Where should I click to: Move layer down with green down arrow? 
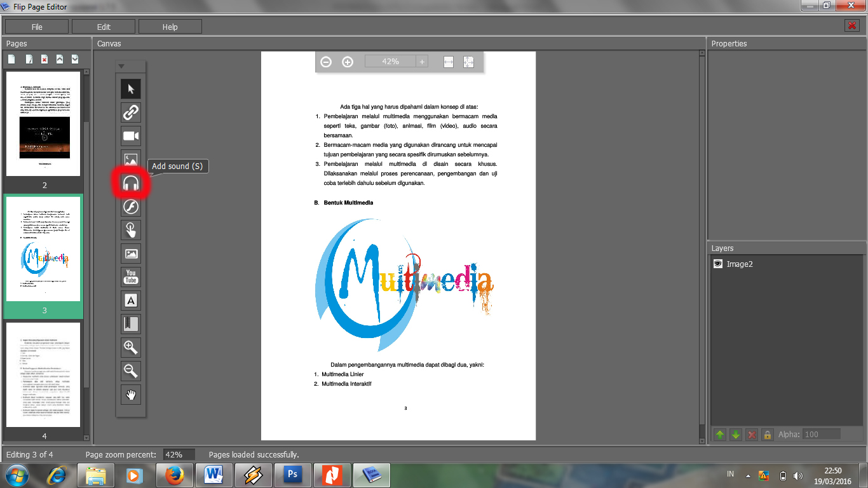tap(736, 435)
